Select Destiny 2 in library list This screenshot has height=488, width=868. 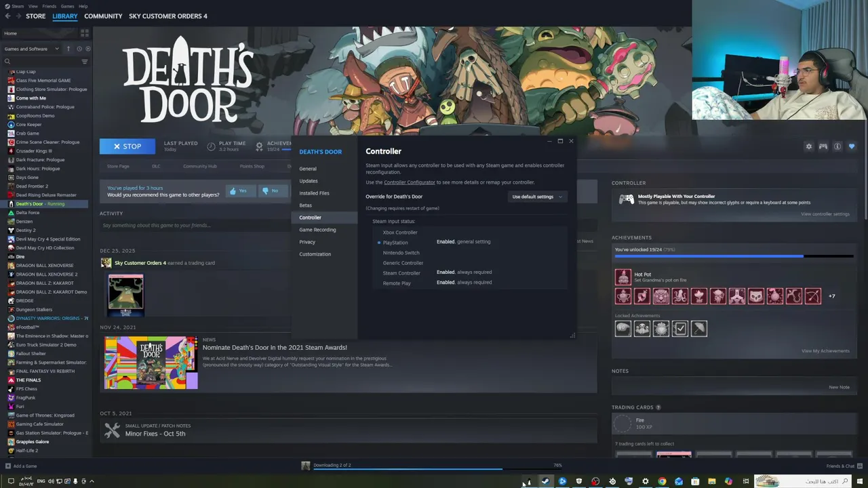coord(25,230)
